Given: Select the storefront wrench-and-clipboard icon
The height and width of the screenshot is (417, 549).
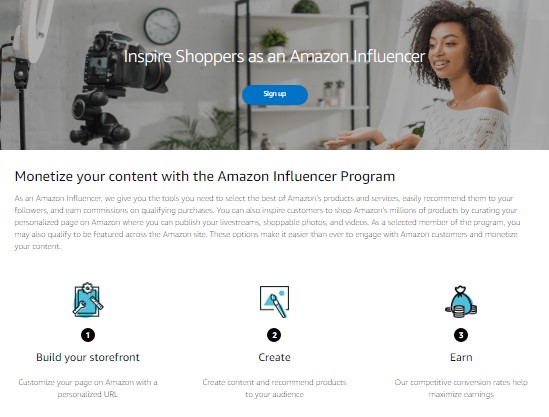Looking at the screenshot, I should click(88, 300).
